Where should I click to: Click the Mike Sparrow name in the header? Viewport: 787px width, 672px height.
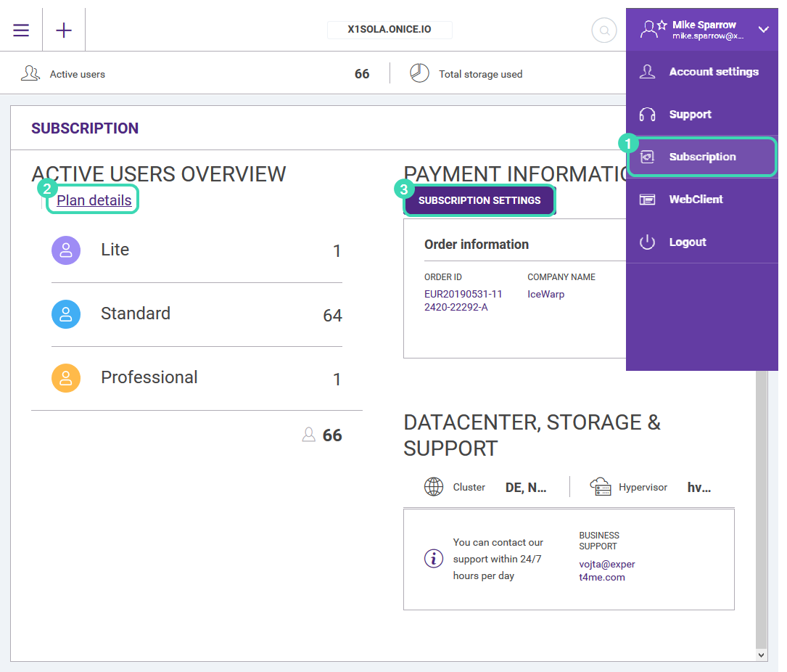tap(704, 25)
